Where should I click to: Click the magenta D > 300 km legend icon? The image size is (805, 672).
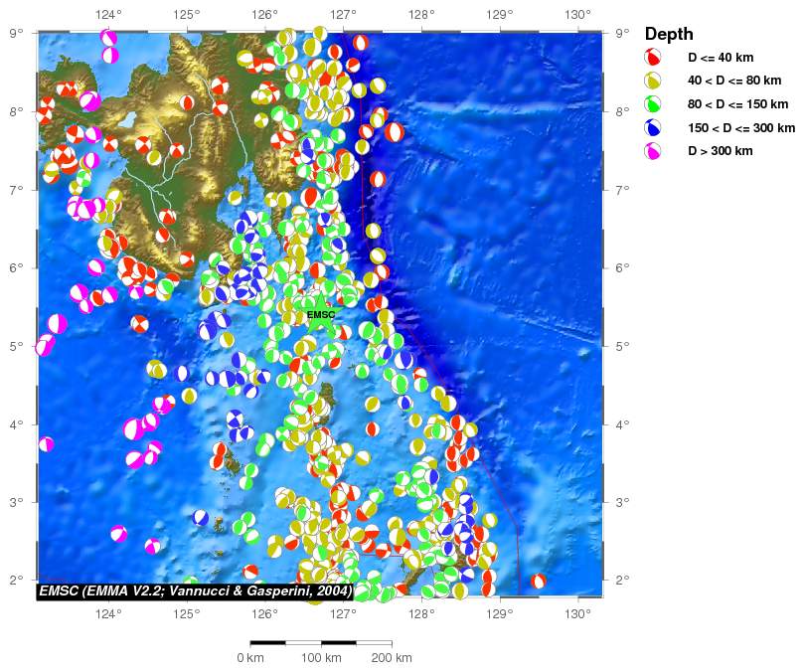[x=654, y=151]
